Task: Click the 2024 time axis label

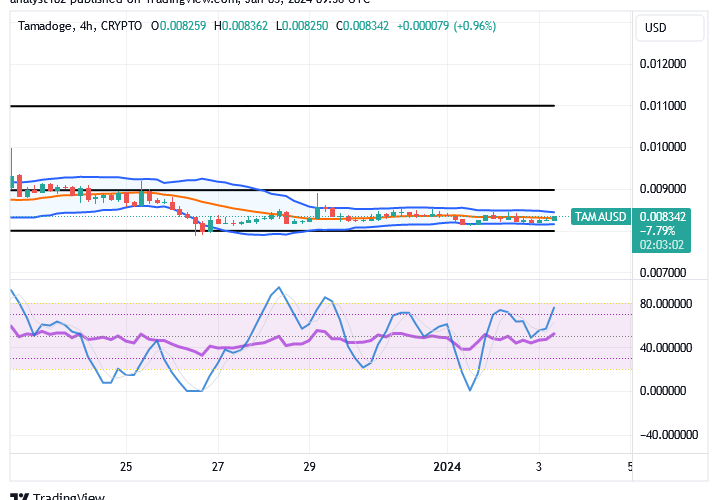Action: coord(447,467)
